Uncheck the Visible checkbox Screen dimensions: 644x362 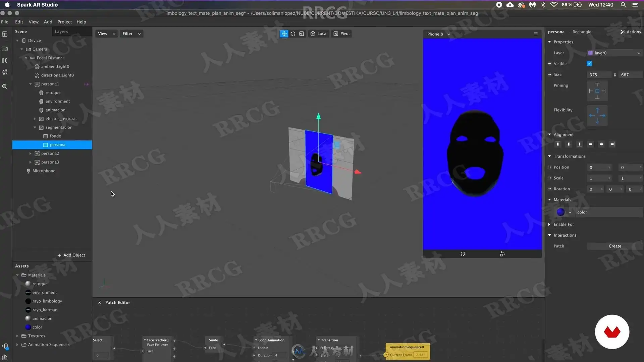(x=589, y=63)
